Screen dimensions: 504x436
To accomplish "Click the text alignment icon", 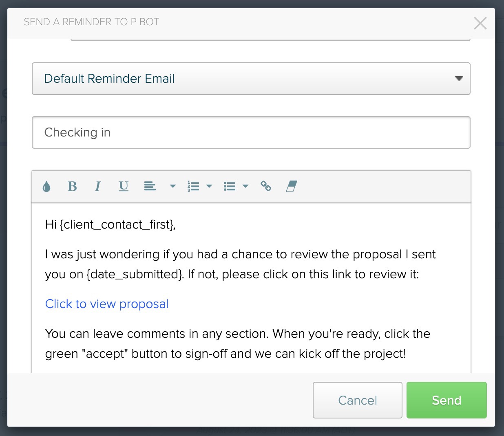I will coord(150,187).
